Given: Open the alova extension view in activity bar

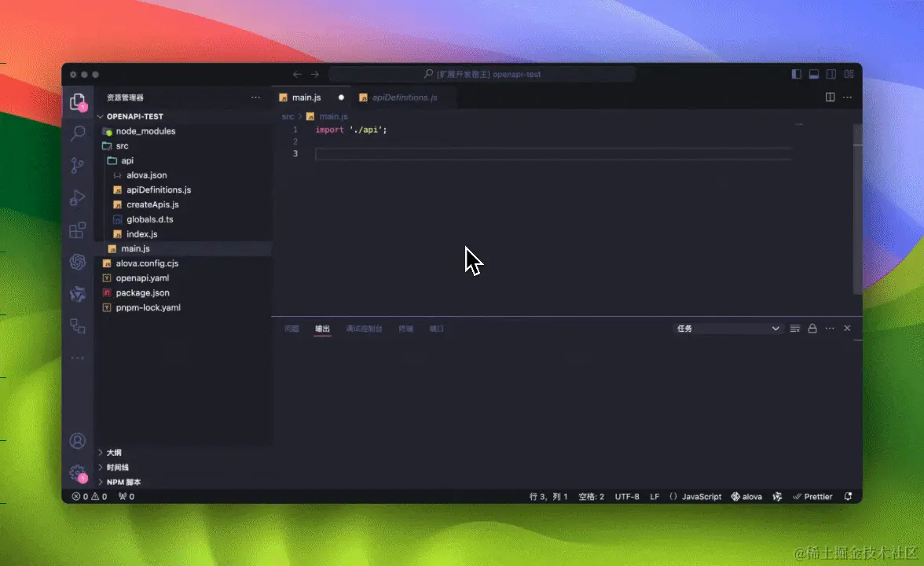Looking at the screenshot, I should click(x=77, y=294).
